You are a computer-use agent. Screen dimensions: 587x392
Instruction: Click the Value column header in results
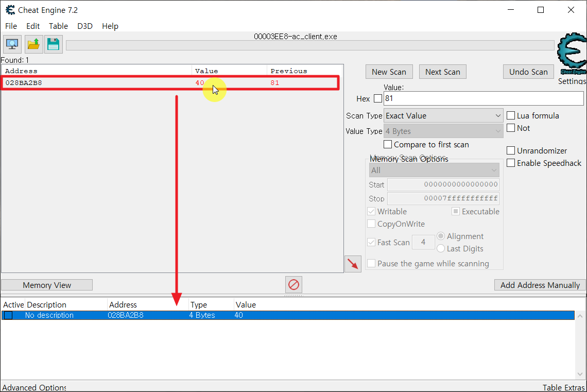coord(229,71)
